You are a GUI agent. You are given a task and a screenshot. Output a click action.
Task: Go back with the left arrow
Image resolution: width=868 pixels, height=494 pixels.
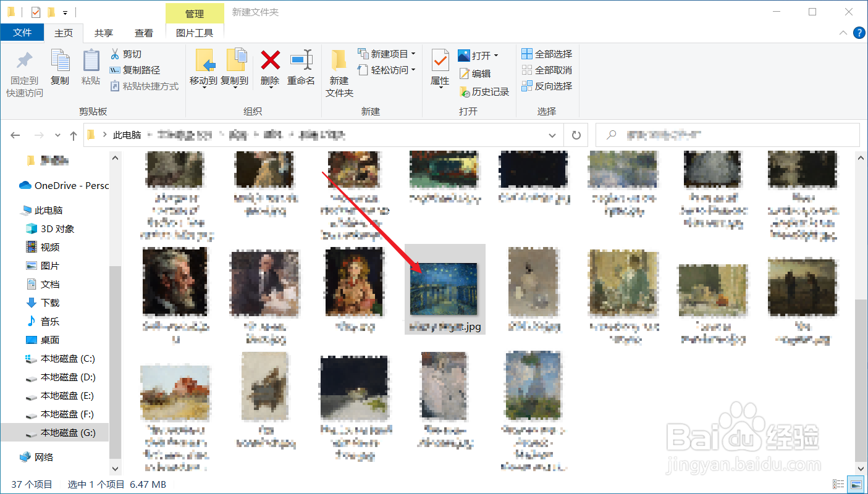[15, 135]
